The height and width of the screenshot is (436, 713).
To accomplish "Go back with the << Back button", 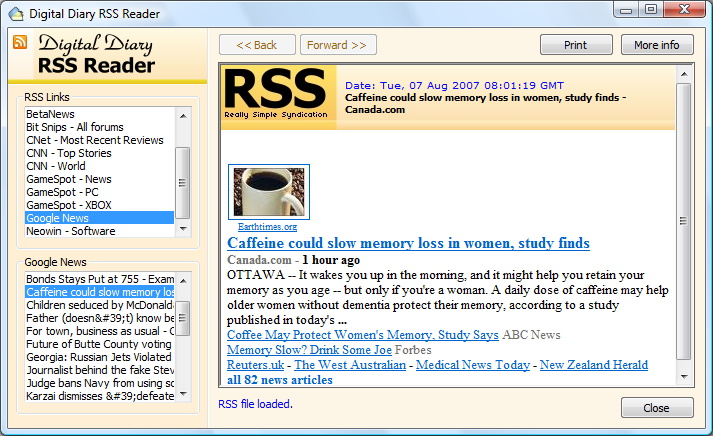I will [257, 45].
